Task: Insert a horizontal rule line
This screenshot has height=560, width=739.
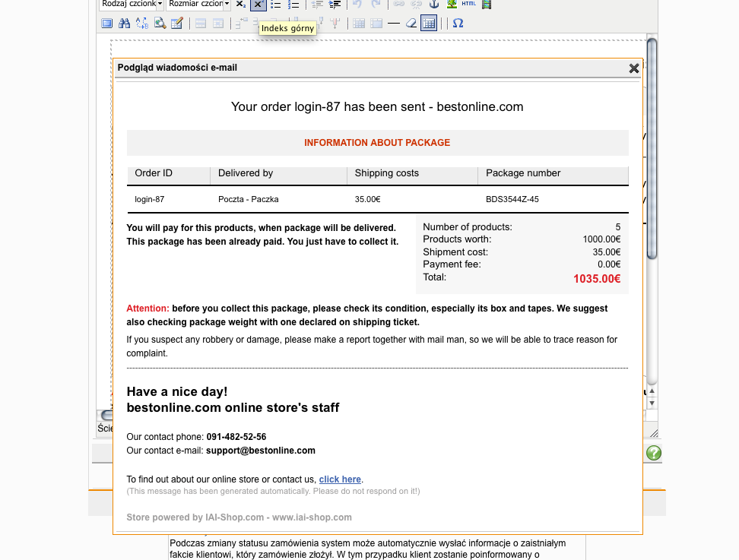Action: [x=394, y=23]
